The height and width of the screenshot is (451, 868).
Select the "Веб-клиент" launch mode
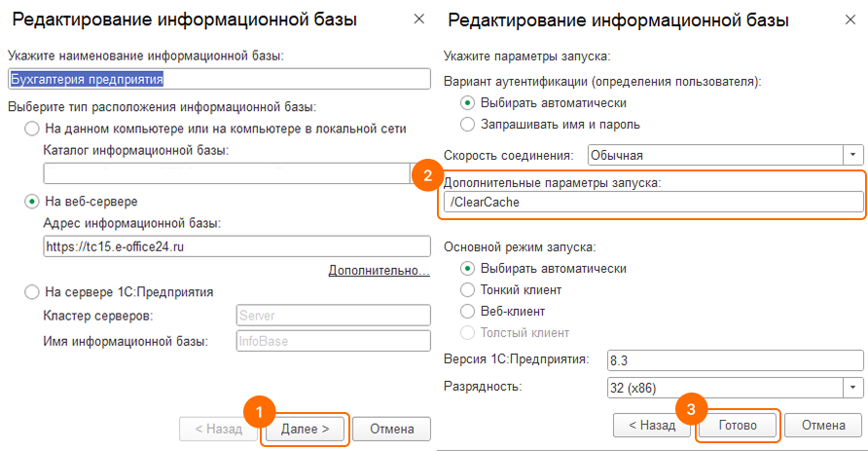(468, 312)
